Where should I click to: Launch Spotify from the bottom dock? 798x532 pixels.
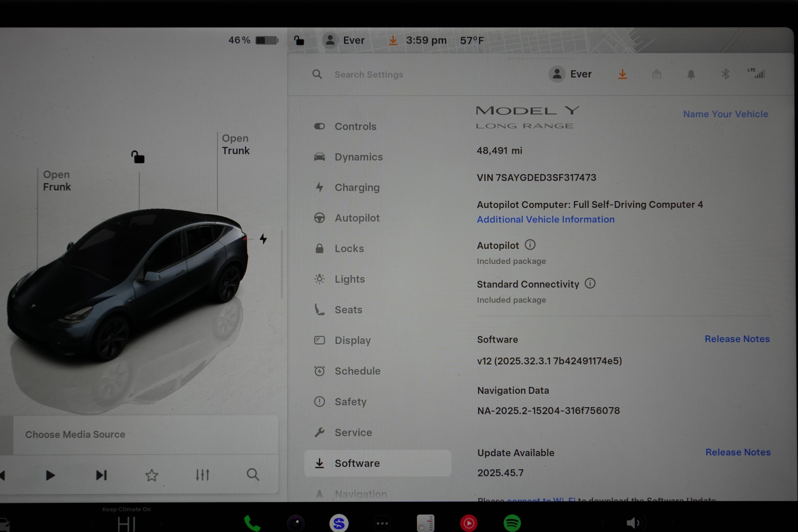(x=513, y=523)
